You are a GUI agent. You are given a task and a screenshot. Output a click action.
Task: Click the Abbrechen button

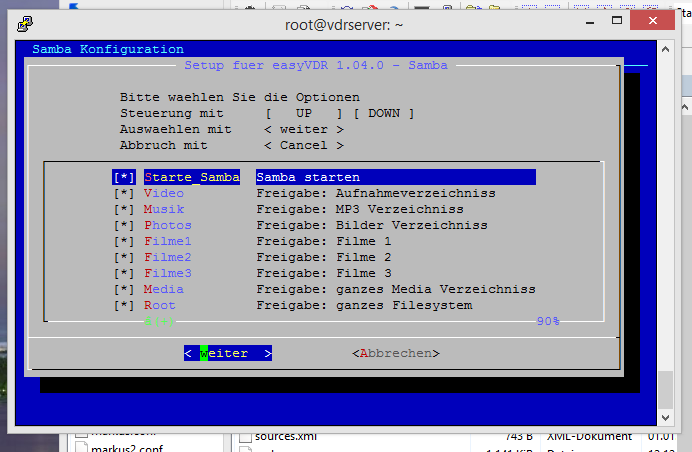396,353
